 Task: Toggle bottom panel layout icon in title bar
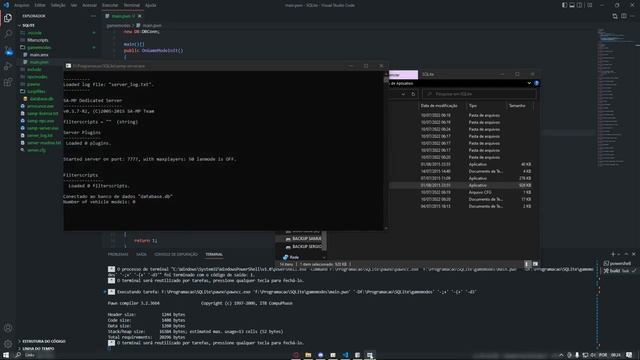(572, 5)
